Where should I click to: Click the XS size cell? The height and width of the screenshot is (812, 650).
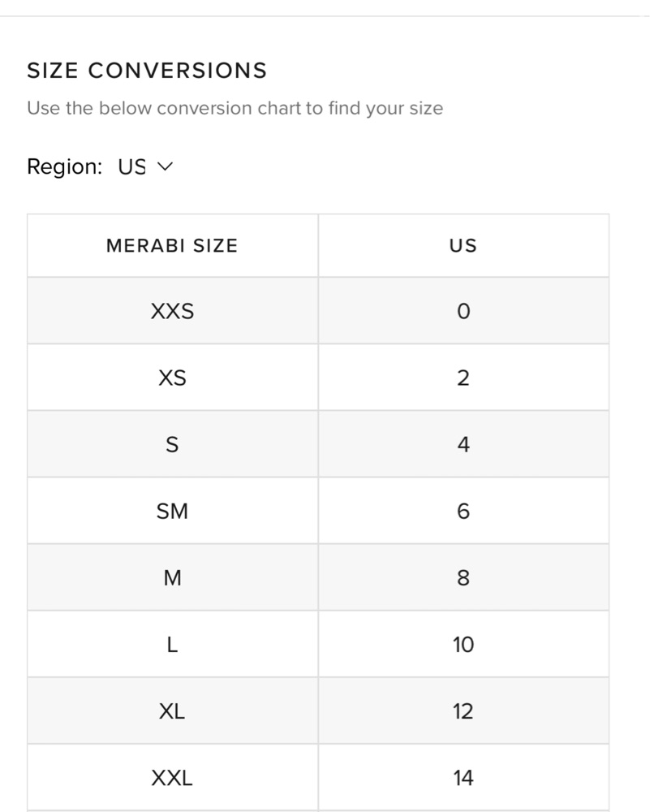click(x=172, y=378)
